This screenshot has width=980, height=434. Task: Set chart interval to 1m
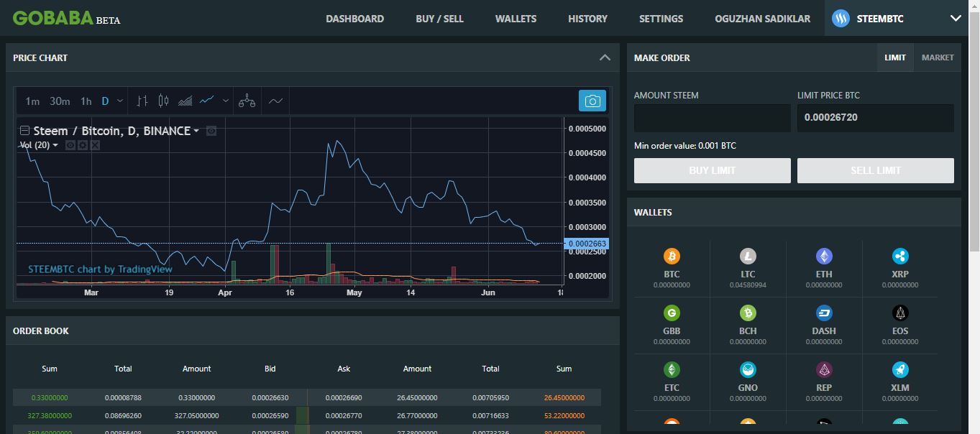click(x=32, y=101)
